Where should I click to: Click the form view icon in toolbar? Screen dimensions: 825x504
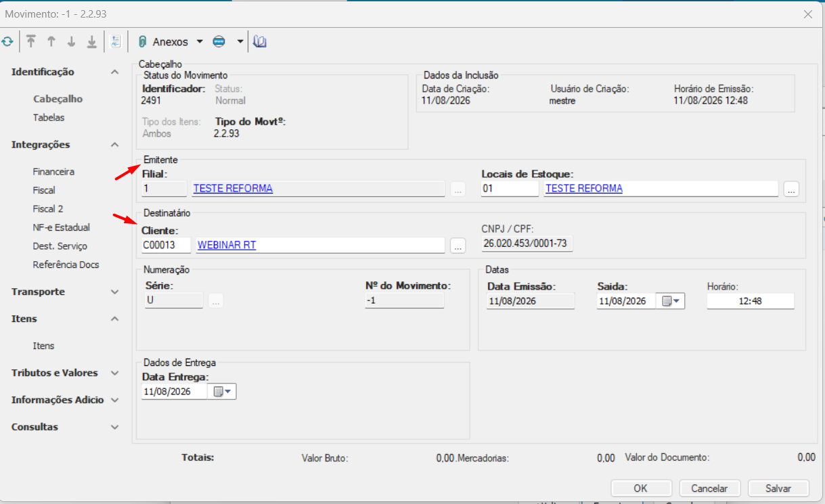115,41
